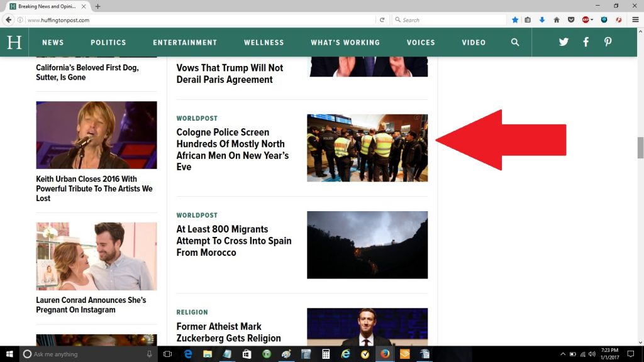Focus the browser Search box
Viewport: 644px width, 362px height.
[x=449, y=19]
